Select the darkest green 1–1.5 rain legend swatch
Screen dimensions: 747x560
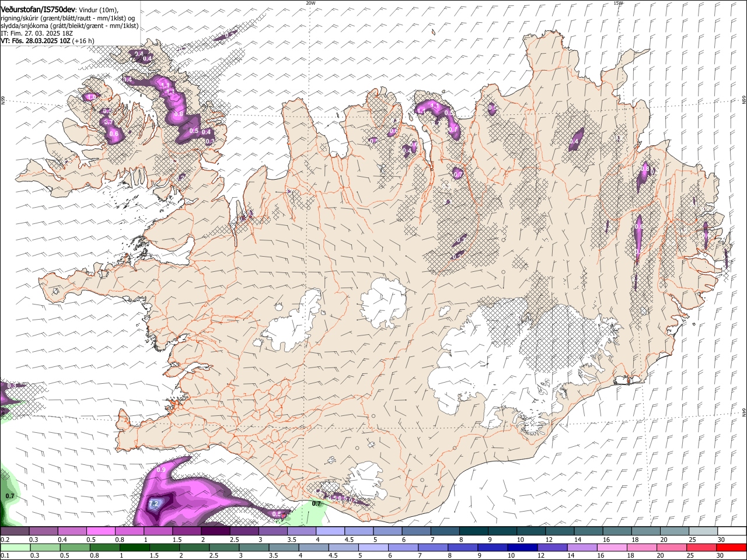(134, 548)
